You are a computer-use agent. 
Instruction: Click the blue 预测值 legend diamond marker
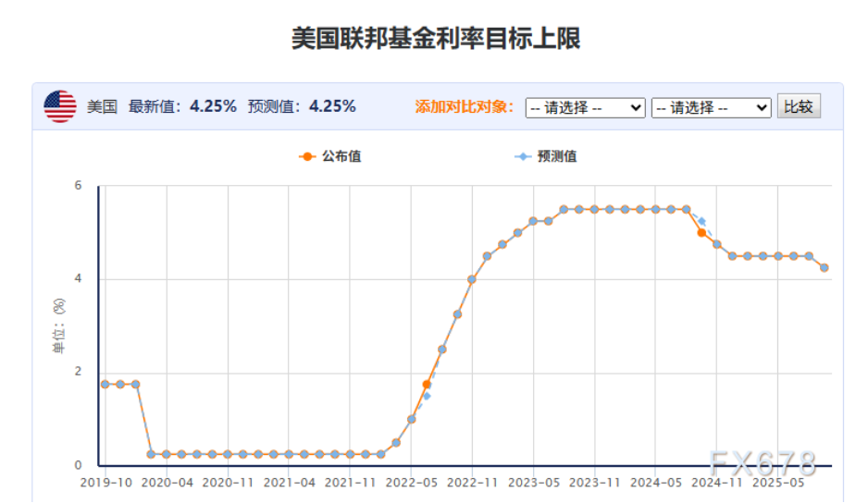coord(523,156)
